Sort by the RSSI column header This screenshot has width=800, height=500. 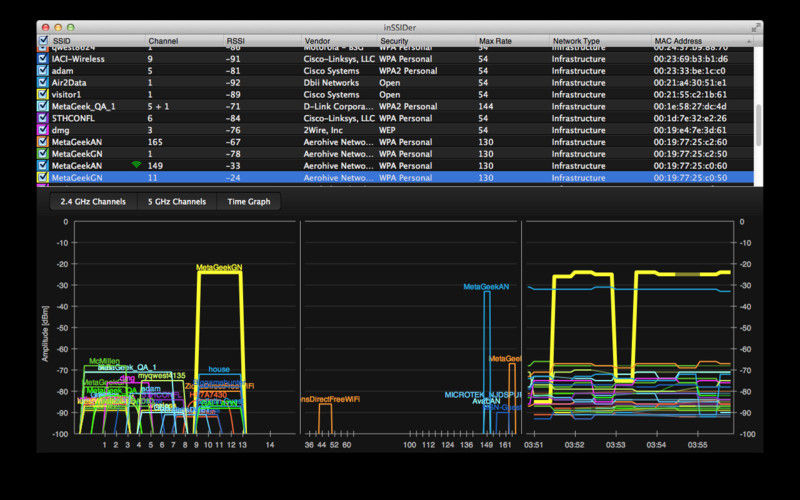[236, 41]
